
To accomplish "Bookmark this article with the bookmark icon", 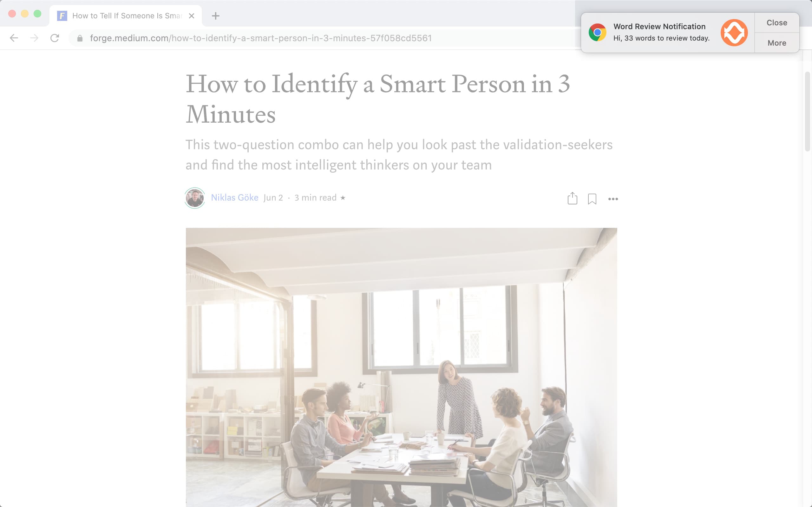I will [592, 199].
